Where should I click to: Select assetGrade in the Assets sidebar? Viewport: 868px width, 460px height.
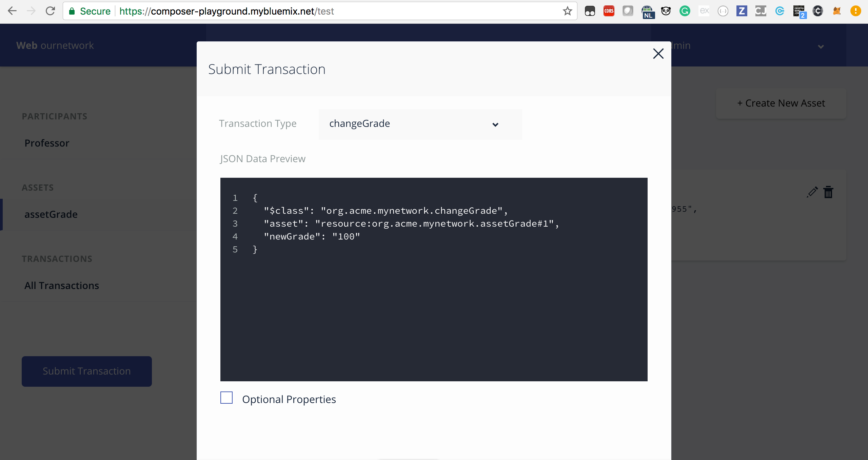[51, 214]
